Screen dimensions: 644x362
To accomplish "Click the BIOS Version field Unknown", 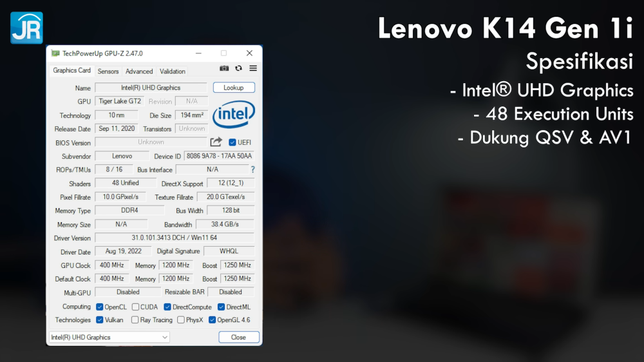I will tap(151, 142).
